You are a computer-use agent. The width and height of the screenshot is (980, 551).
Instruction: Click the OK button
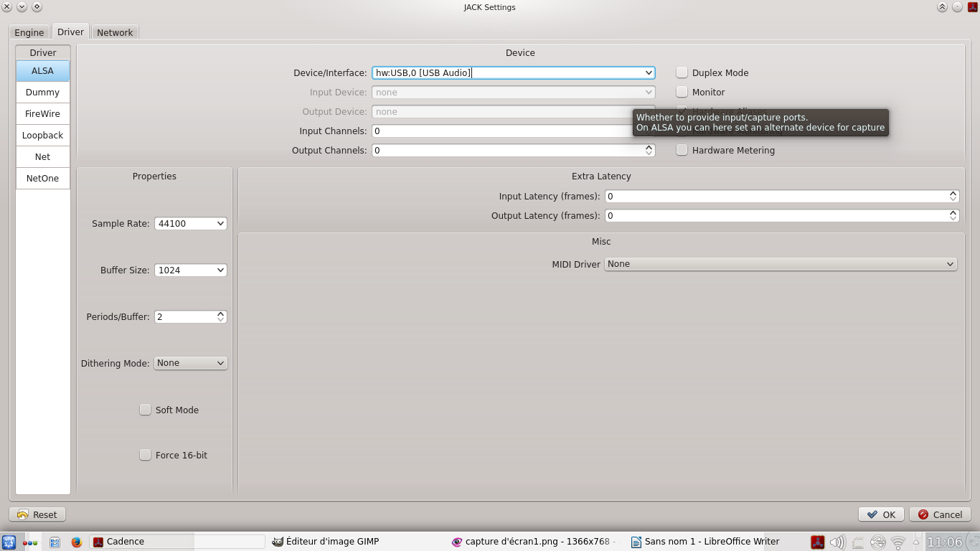tap(881, 514)
